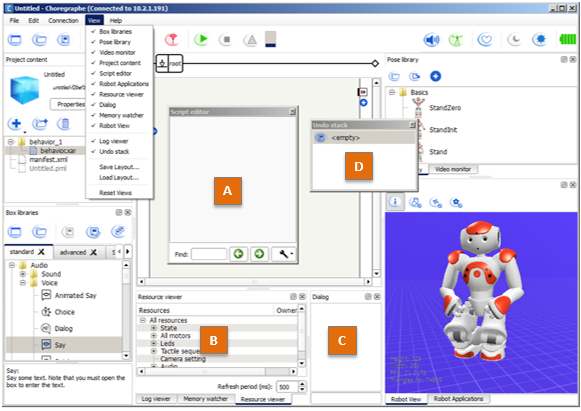Click the info icon in Robot View
Screen dimensions: 581x411
click(395, 202)
